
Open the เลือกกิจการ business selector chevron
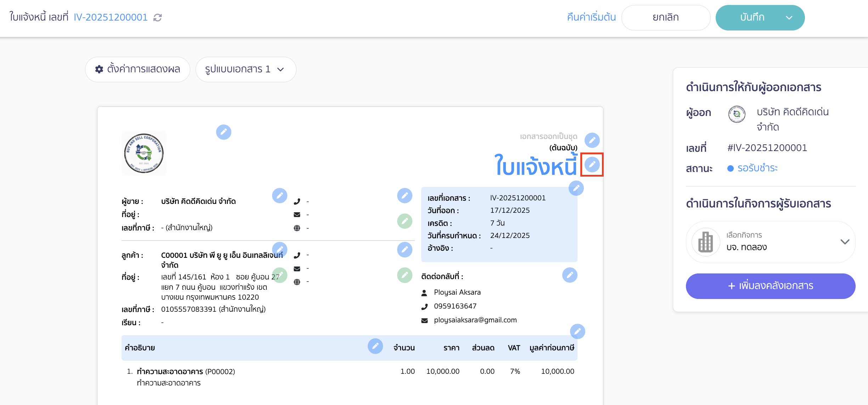coord(845,242)
